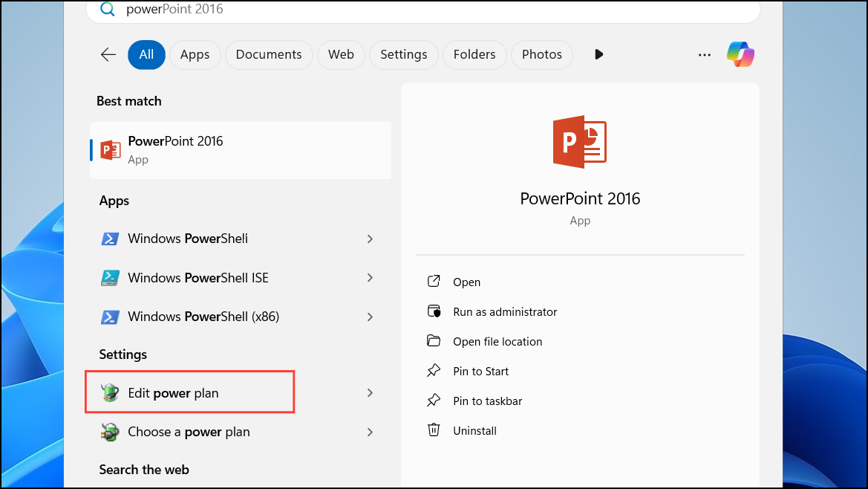Screen dimensions: 868x489
Task: Click the Edit power plan icon
Action: click(110, 392)
